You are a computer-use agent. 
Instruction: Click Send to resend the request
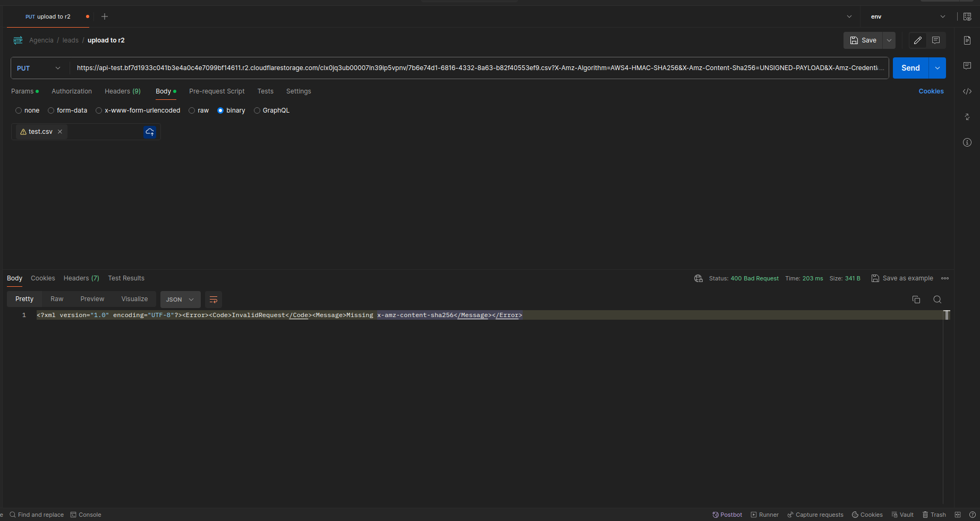tap(910, 67)
